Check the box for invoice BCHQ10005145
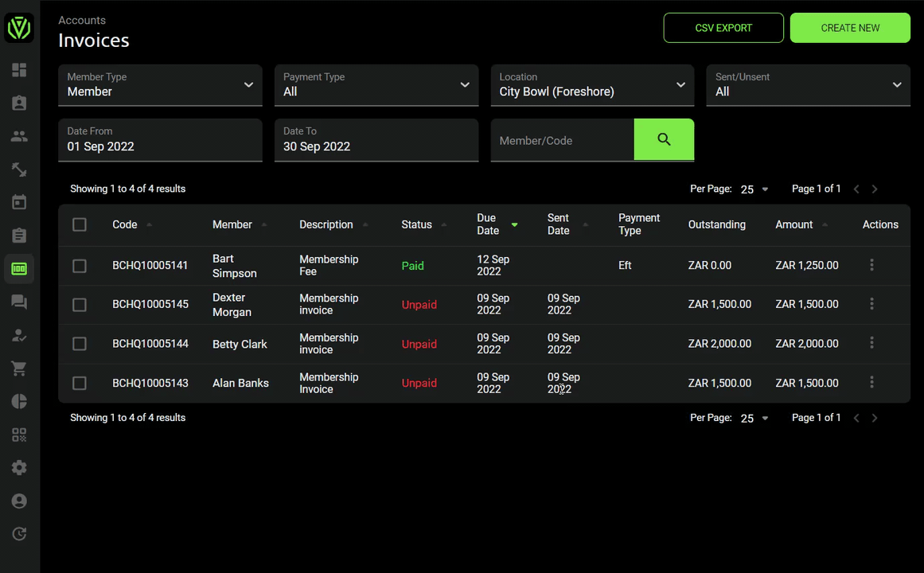The image size is (924, 573). pyautogui.click(x=80, y=305)
